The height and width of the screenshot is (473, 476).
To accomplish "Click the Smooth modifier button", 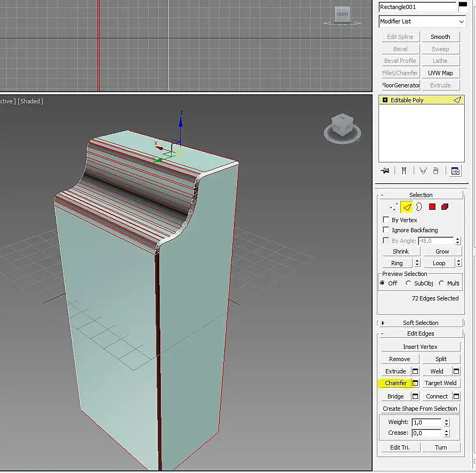I will click(440, 37).
